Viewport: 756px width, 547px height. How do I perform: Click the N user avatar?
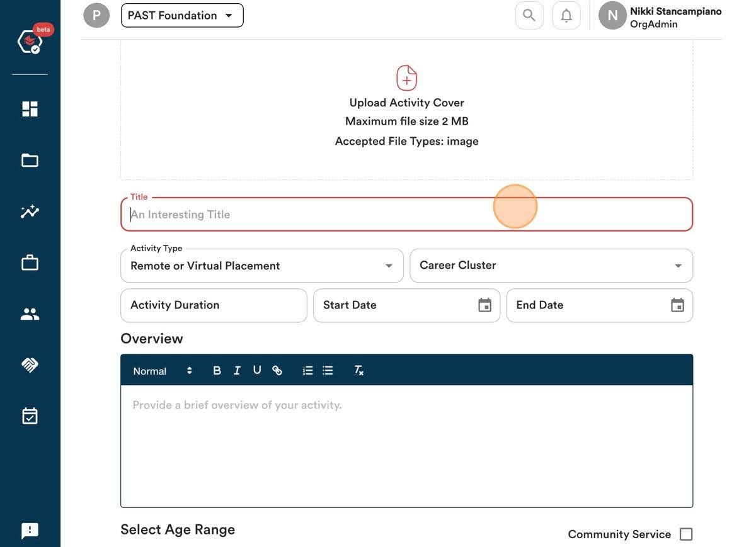(x=612, y=15)
